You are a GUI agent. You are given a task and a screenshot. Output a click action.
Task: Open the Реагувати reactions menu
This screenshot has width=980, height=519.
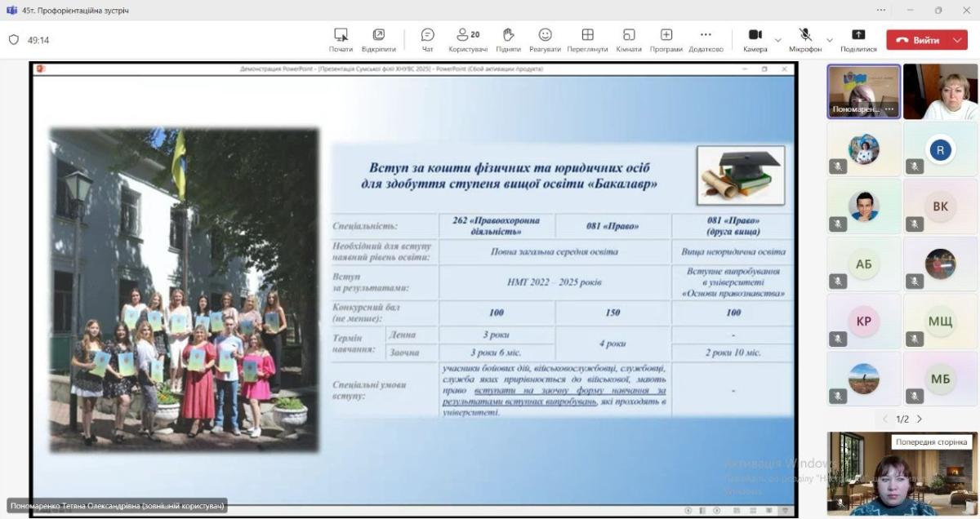[545, 39]
